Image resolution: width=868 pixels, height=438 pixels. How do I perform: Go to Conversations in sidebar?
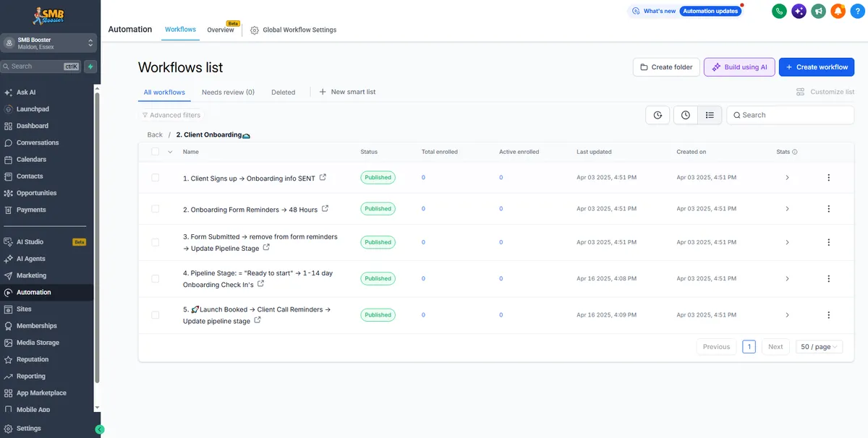[x=38, y=142]
